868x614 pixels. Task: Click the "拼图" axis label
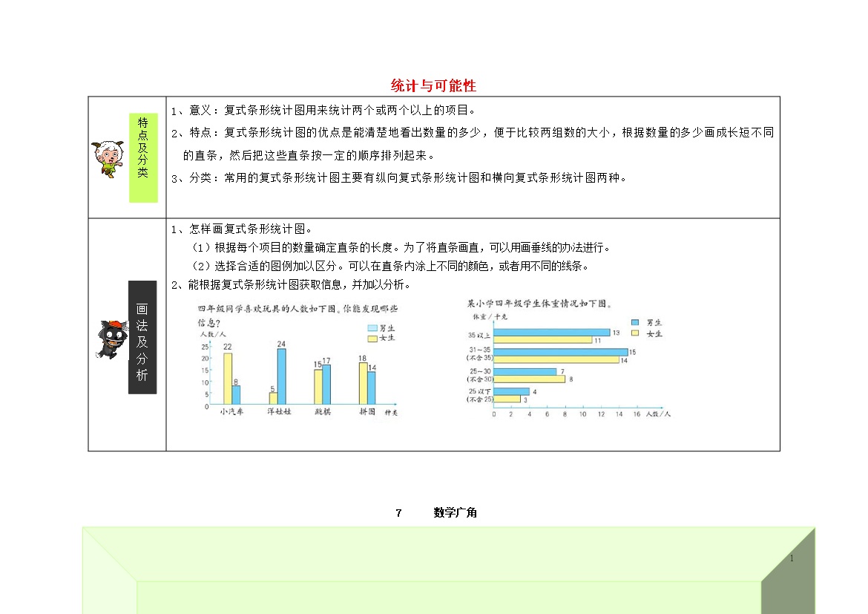(x=367, y=412)
